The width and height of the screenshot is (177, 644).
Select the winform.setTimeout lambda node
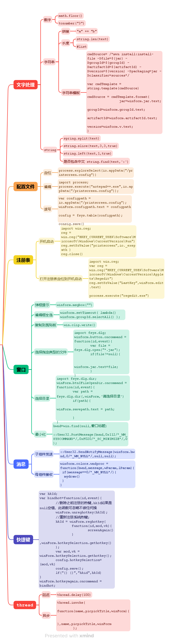92,315
